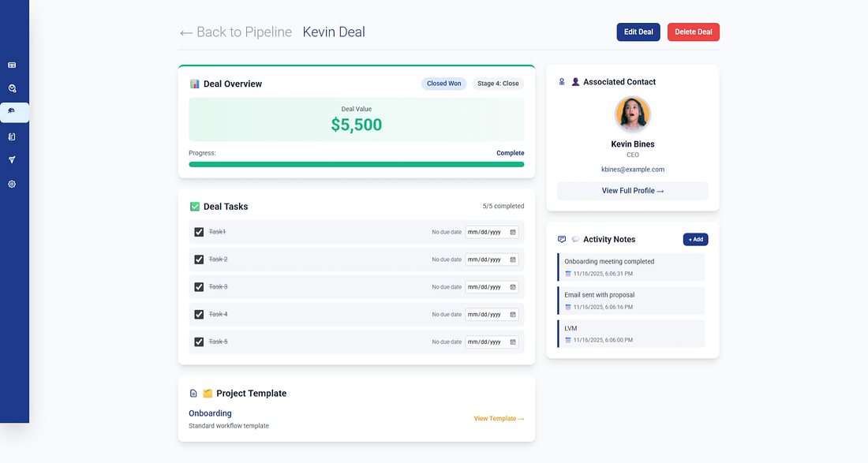Open the dashboard table icon in sidebar
The image size is (868, 463).
[x=12, y=65]
